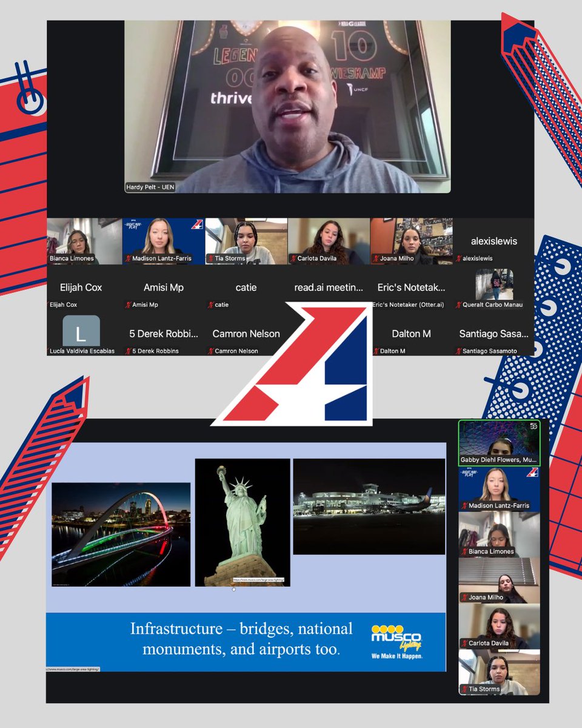Click the gray L avatar of Lucía Valdivia Escabias
Screen dimensions: 582x728
click(81, 331)
